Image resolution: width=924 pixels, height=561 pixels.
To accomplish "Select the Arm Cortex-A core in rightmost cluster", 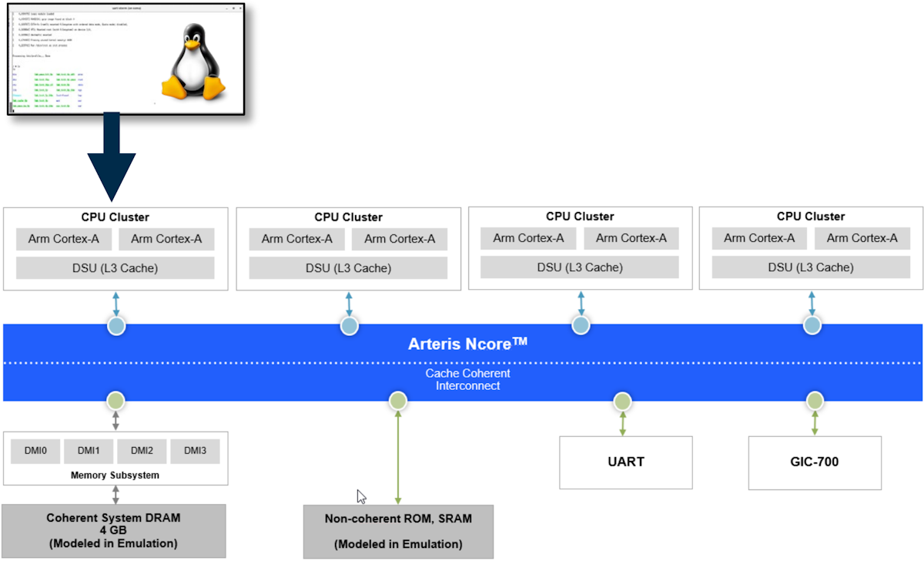I will [x=862, y=238].
